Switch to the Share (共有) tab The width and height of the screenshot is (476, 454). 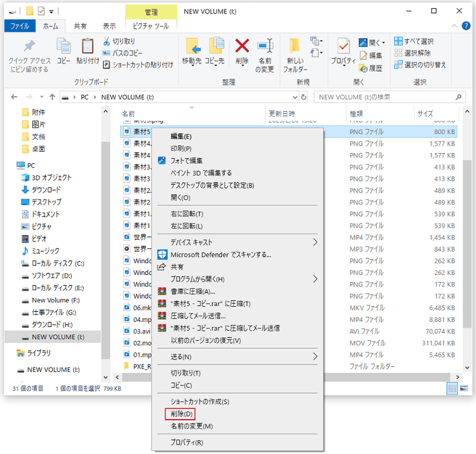[x=80, y=26]
